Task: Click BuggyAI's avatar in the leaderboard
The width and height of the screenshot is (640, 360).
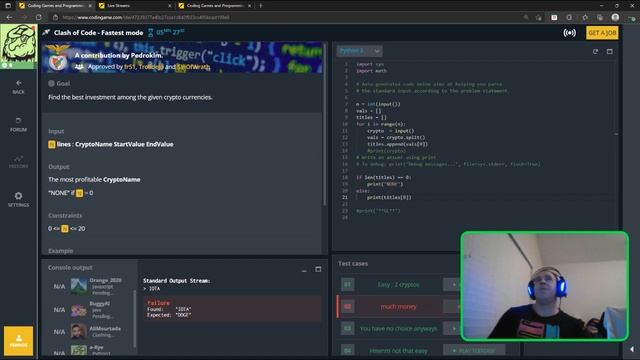Action: tap(78, 310)
